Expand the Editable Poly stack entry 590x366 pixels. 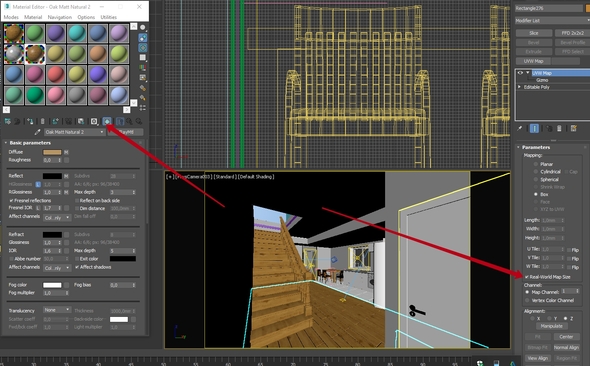[520, 87]
